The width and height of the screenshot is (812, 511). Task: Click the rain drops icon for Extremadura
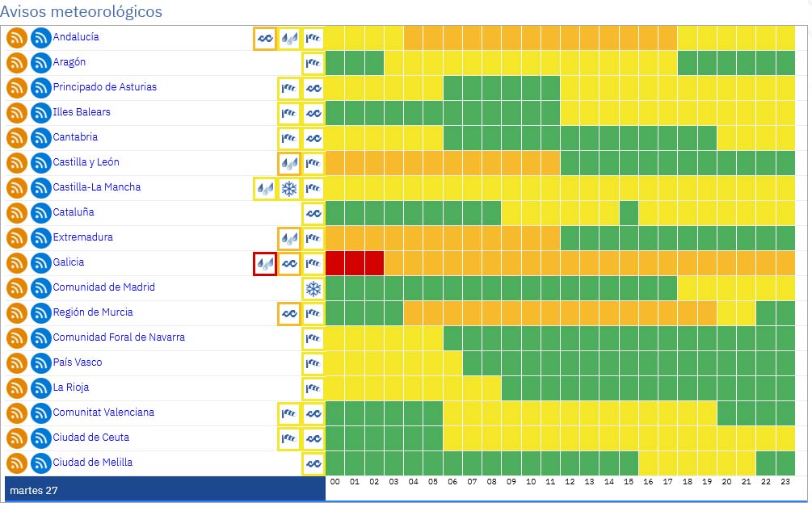pyautogui.click(x=288, y=238)
